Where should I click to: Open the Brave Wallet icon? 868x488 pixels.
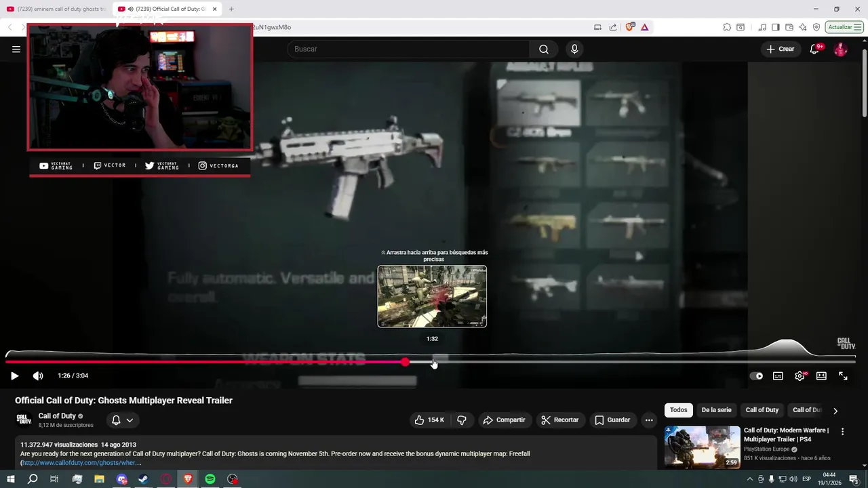coord(789,27)
